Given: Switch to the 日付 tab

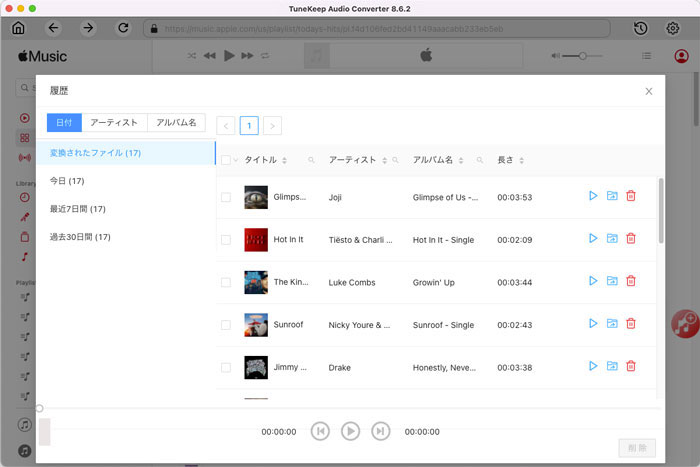Looking at the screenshot, I should 64,122.
